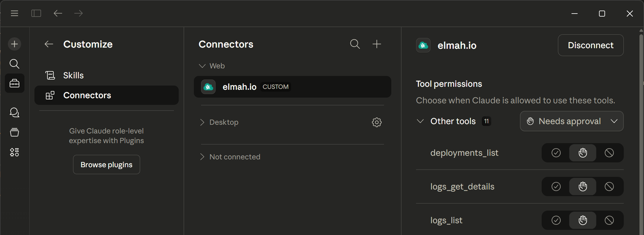
Task: Click the Connectors panel heading
Action: coord(226,44)
